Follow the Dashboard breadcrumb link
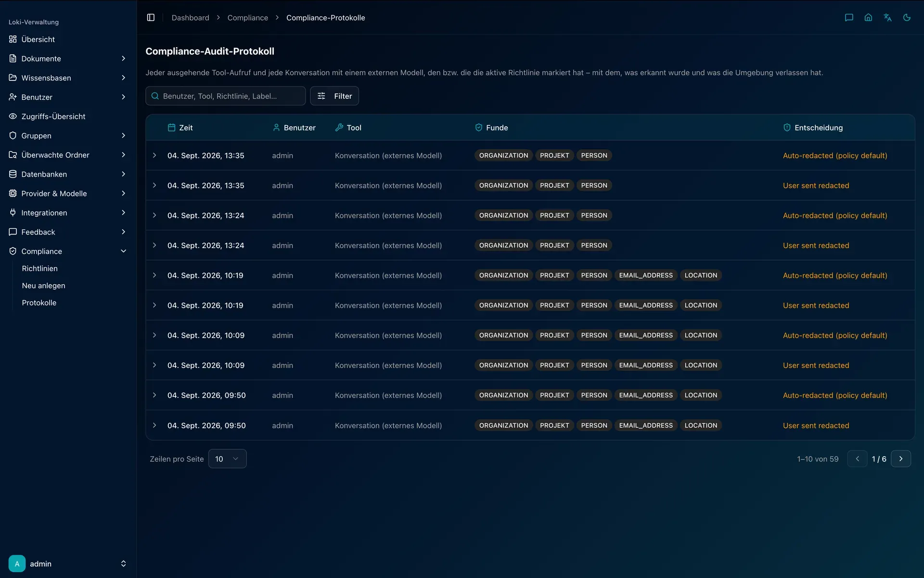The width and height of the screenshot is (924, 578). pos(191,17)
